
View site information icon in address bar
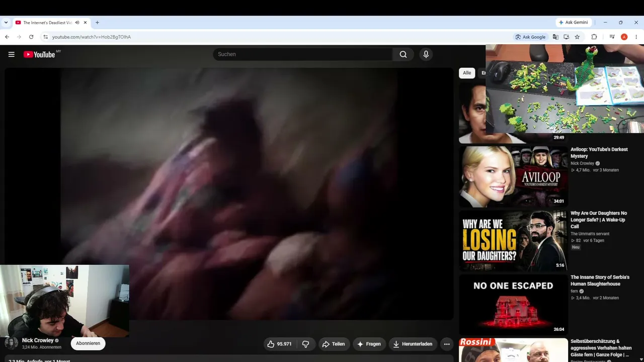pyautogui.click(x=45, y=37)
